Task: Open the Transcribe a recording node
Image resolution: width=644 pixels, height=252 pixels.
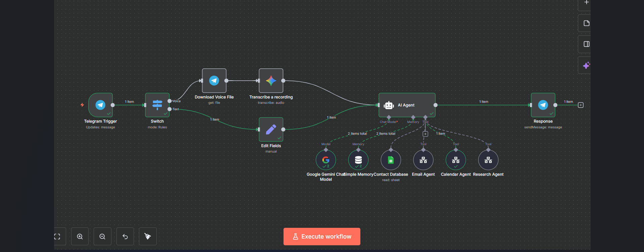Action: (271, 81)
